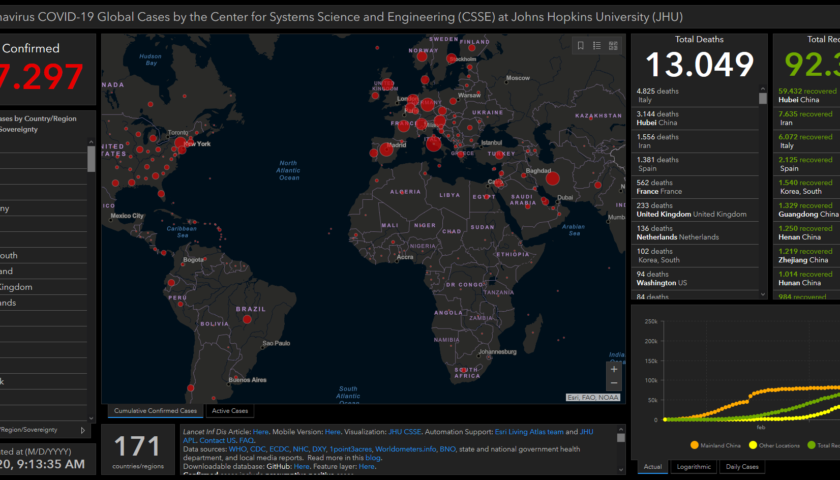
Task: Click the deaths list scroll-up arrow
Action: (763, 89)
